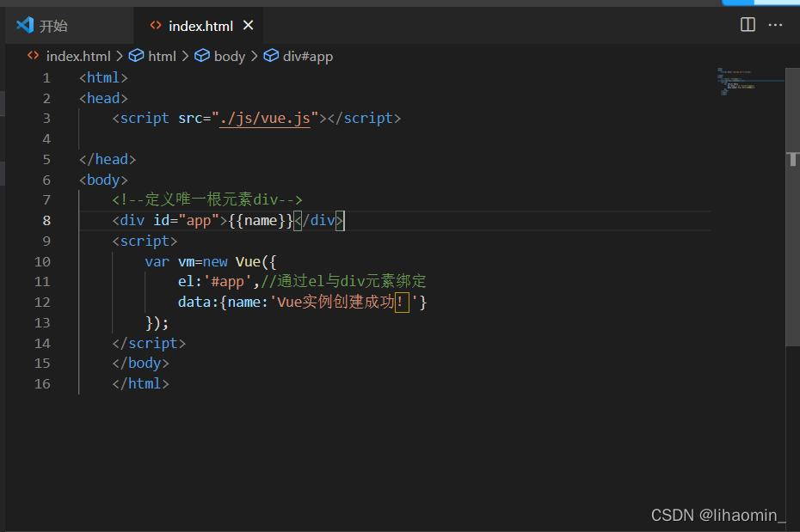Click the <script> tag on line 9
Screen dimensions: 800x532
(x=145, y=241)
